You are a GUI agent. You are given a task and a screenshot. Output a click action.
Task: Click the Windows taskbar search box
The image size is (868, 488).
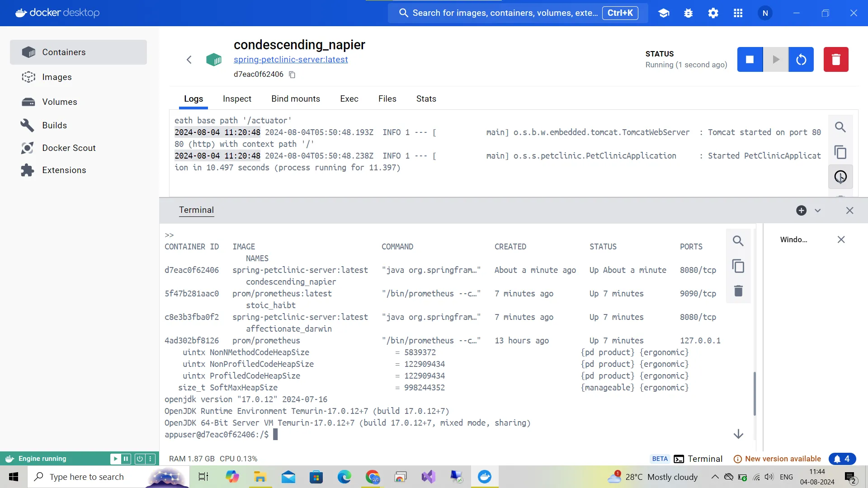pos(108,477)
